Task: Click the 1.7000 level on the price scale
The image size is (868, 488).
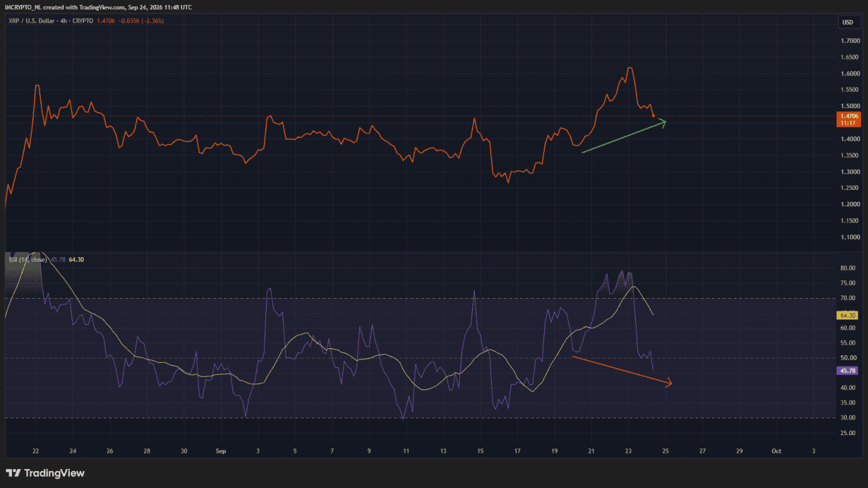Action: 850,41
